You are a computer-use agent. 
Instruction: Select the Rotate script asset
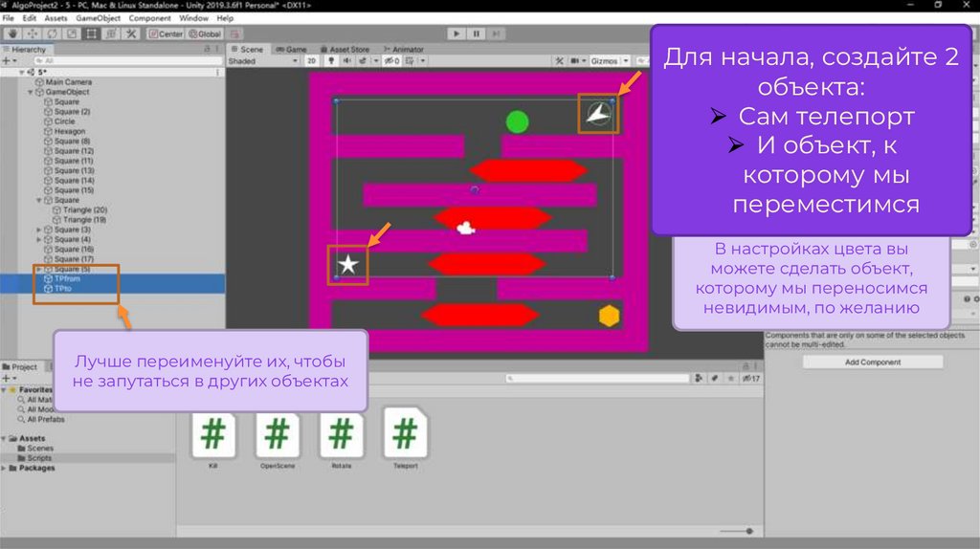pos(342,439)
